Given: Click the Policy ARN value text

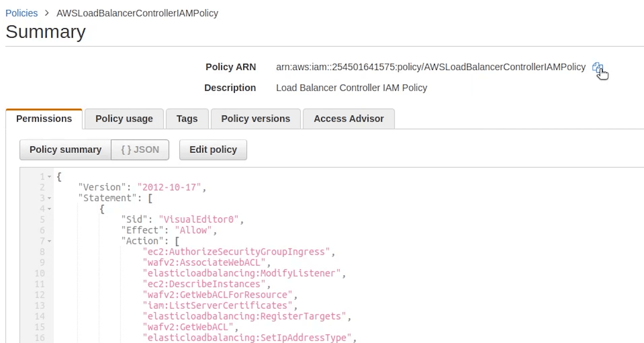Looking at the screenshot, I should tap(430, 67).
